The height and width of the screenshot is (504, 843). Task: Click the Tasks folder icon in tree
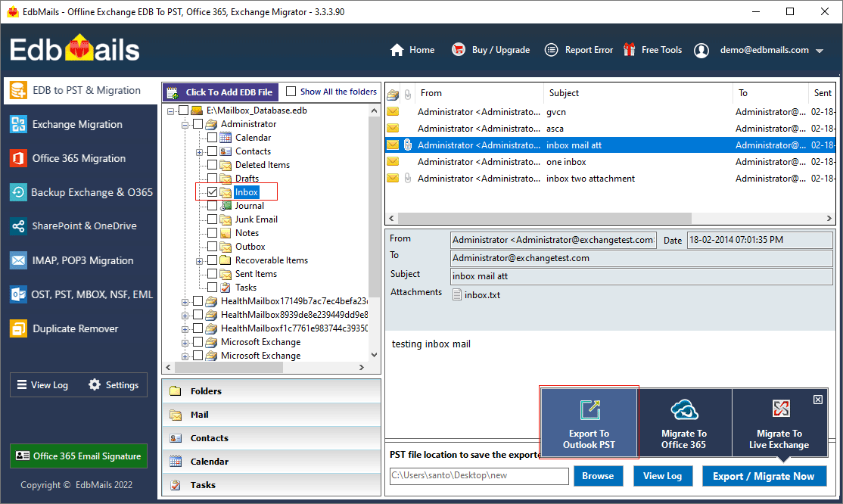point(226,288)
